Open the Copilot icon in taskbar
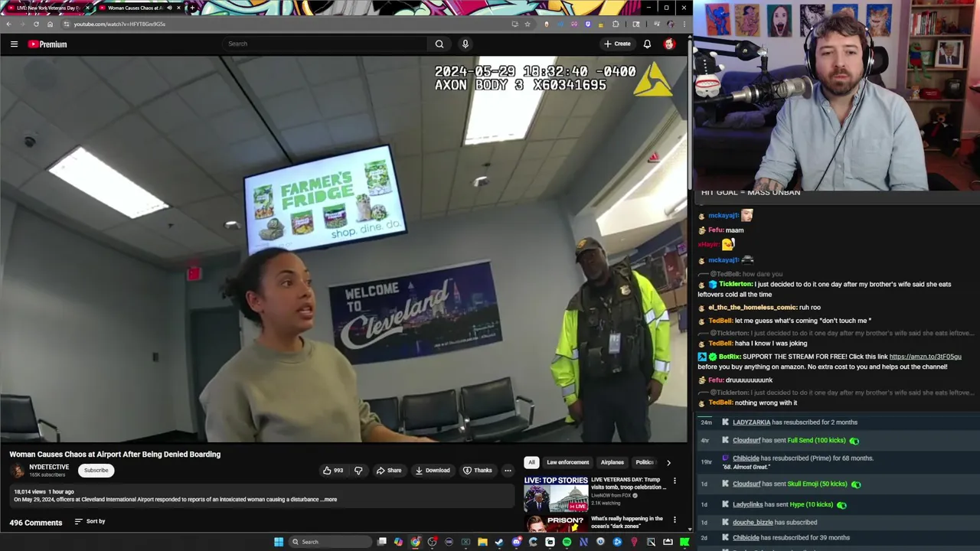 tap(398, 542)
